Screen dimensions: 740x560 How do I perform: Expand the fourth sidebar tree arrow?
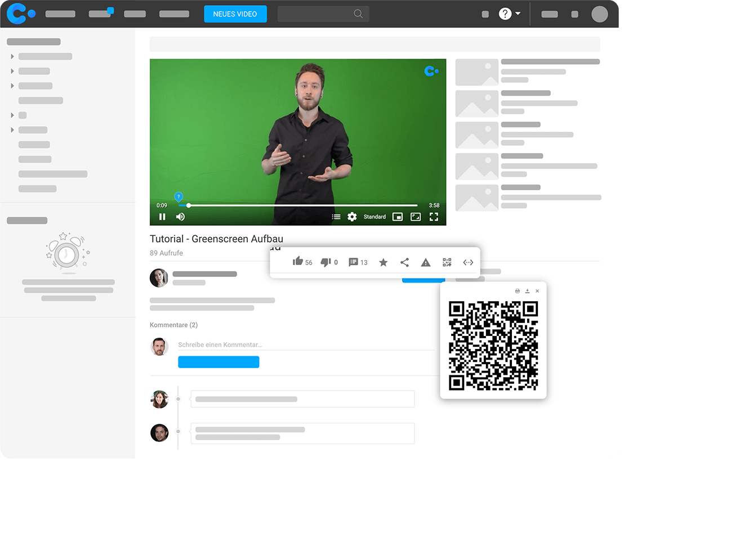12,115
